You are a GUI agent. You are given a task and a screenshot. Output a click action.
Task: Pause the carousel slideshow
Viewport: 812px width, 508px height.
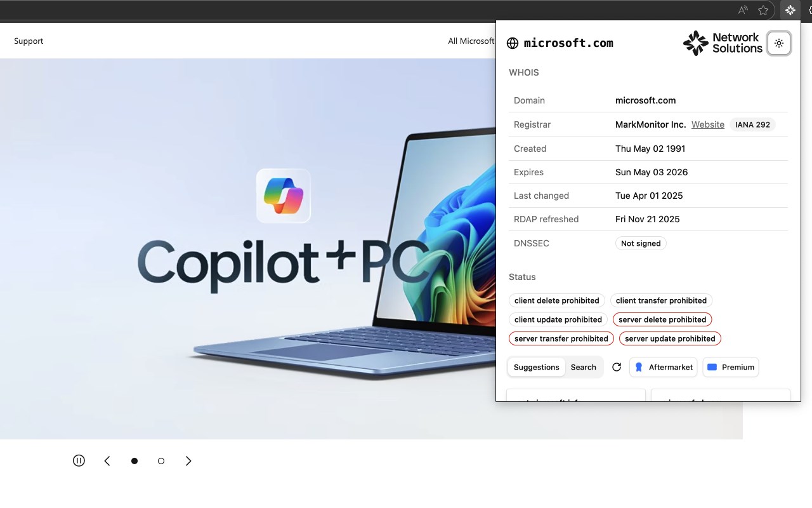[79, 461]
